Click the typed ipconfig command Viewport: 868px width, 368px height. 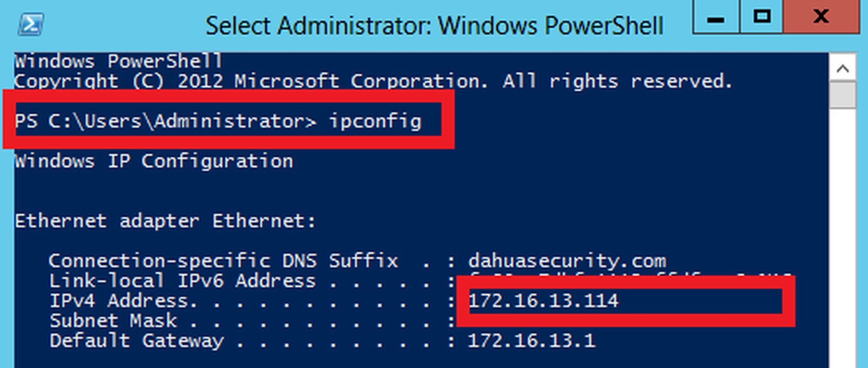point(375,121)
